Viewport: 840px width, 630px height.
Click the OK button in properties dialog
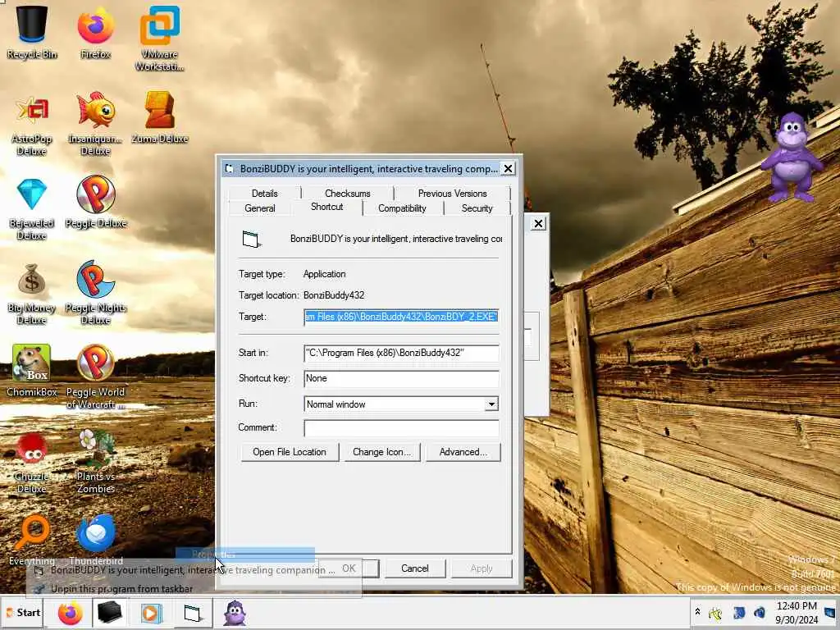point(349,568)
